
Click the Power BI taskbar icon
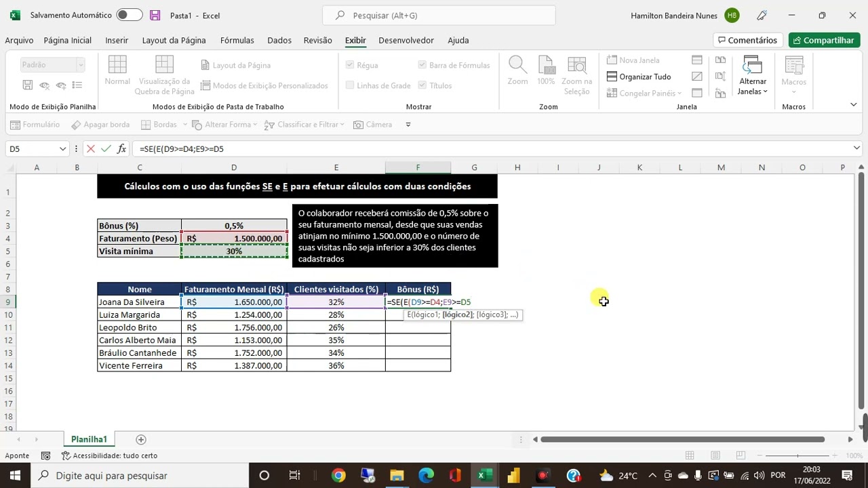(513, 475)
